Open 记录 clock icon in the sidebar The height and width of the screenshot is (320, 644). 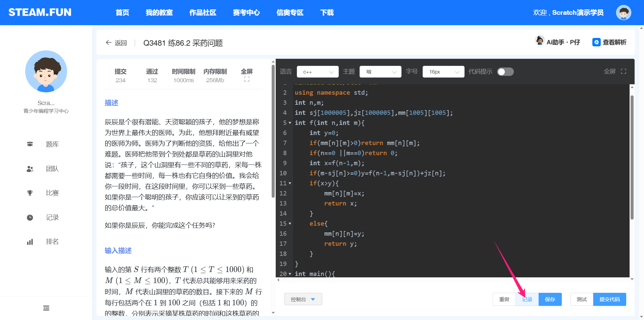click(x=30, y=218)
